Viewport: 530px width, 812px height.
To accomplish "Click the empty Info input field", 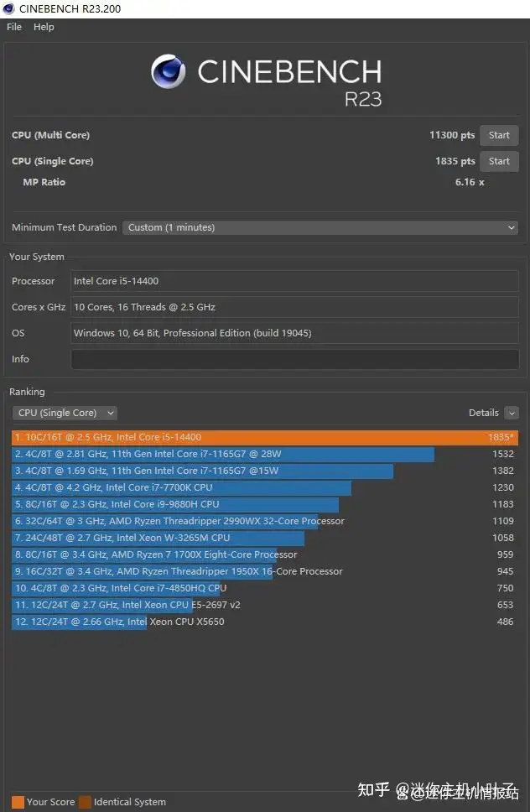I will [294, 359].
